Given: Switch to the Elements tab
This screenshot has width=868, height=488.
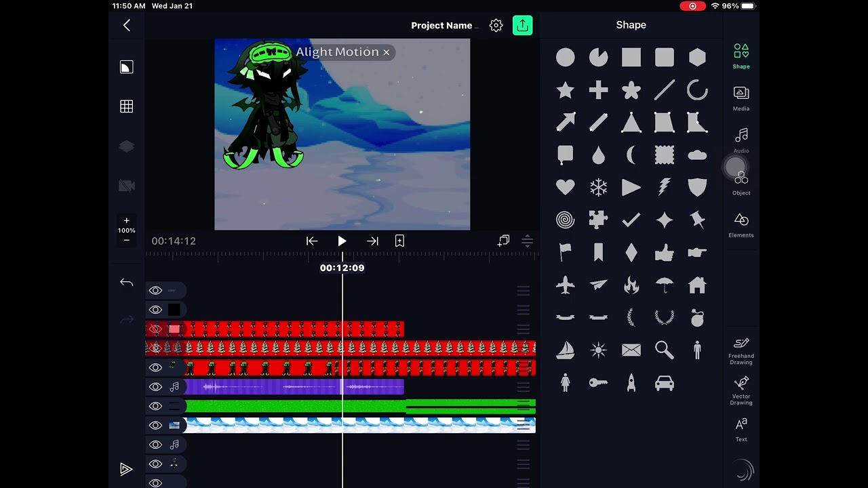Looking at the screenshot, I should coord(741,225).
